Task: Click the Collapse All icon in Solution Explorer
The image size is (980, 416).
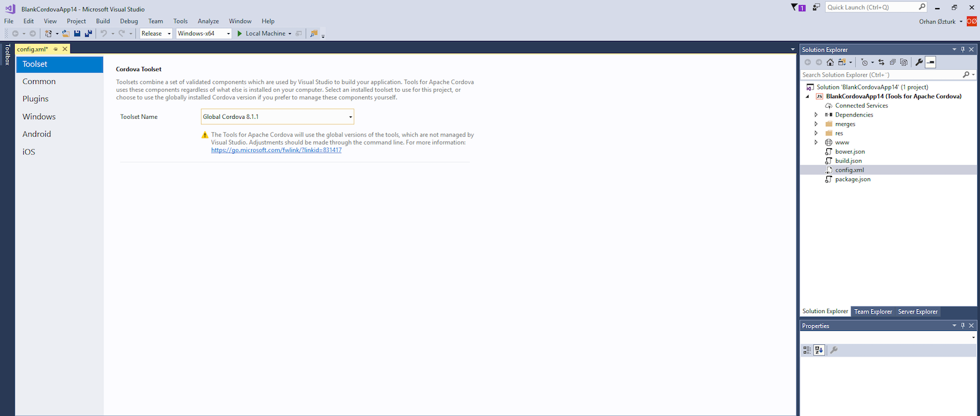Action: click(x=892, y=62)
